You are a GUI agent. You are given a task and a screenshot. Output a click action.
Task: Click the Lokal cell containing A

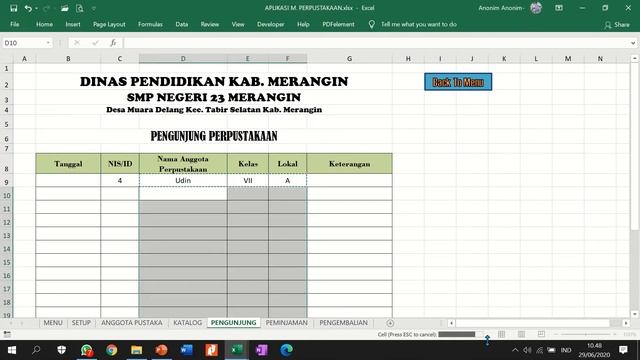tap(287, 180)
